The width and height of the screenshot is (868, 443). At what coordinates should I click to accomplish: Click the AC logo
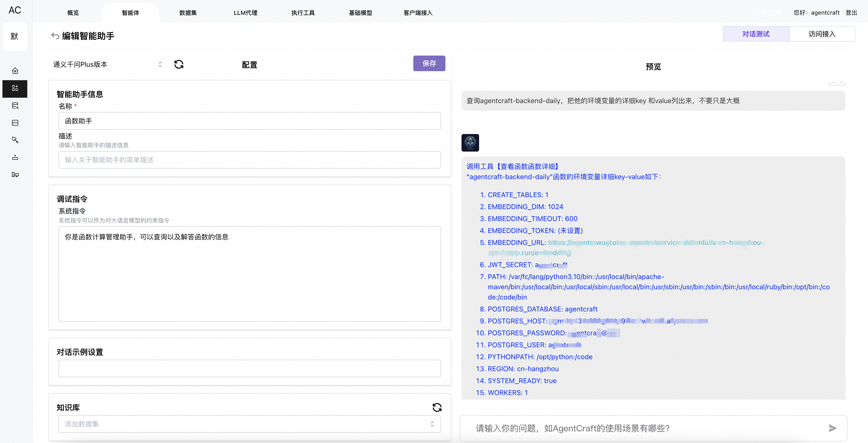[x=15, y=10]
